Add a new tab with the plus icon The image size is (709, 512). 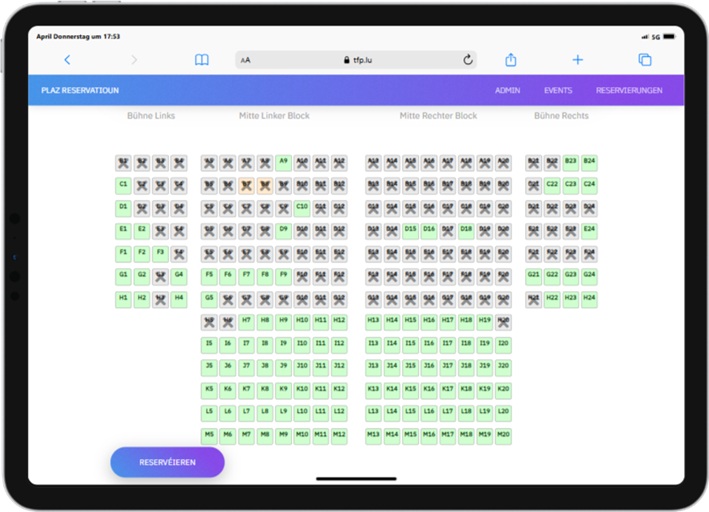(x=577, y=60)
